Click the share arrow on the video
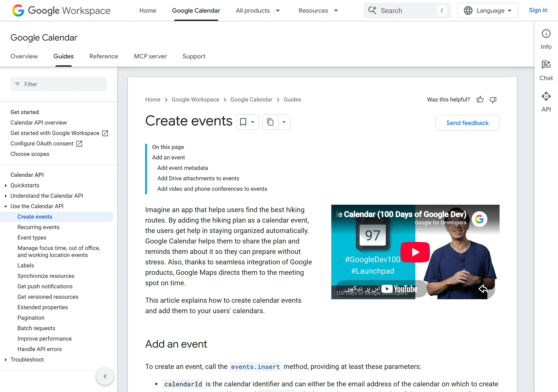Screen dimensions: 558x392 click(483, 289)
